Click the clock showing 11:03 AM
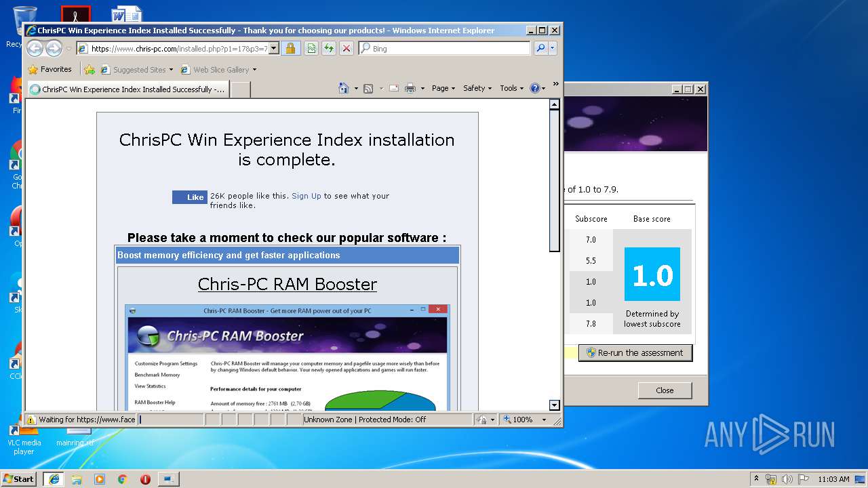 (833, 479)
